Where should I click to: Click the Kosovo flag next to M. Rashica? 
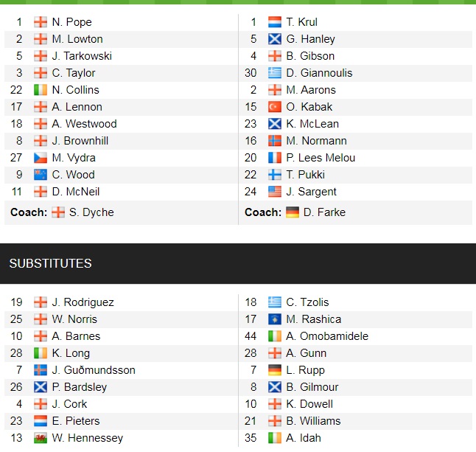pyautogui.click(x=274, y=319)
